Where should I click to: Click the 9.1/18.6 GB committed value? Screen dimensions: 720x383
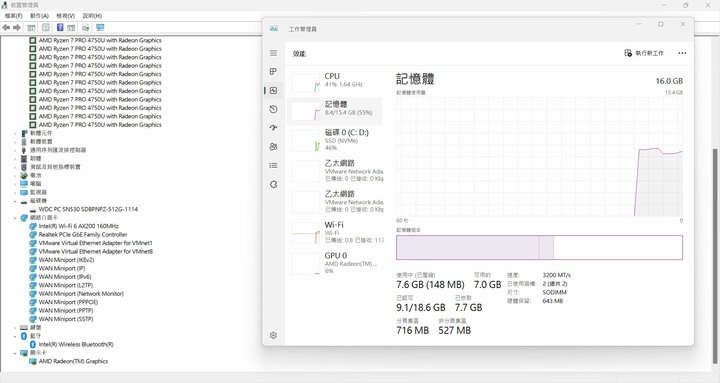click(421, 308)
